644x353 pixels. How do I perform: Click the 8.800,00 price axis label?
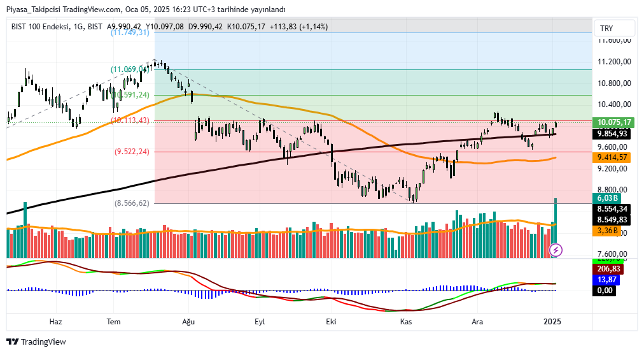[612, 190]
